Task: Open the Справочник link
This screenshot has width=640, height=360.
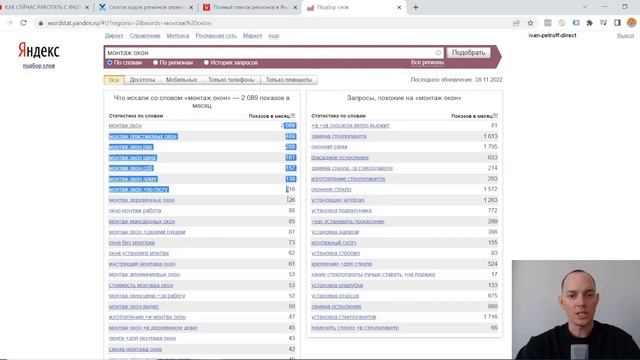Action: [145, 36]
